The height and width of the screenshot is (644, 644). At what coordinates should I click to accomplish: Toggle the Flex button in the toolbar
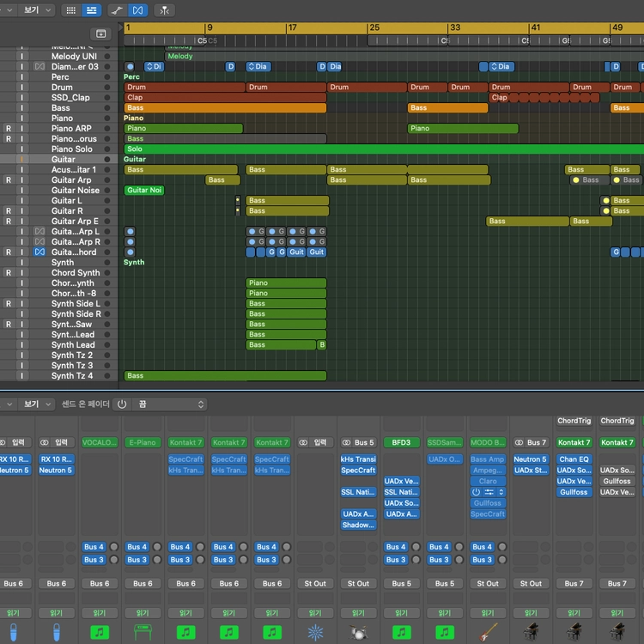pos(137,10)
